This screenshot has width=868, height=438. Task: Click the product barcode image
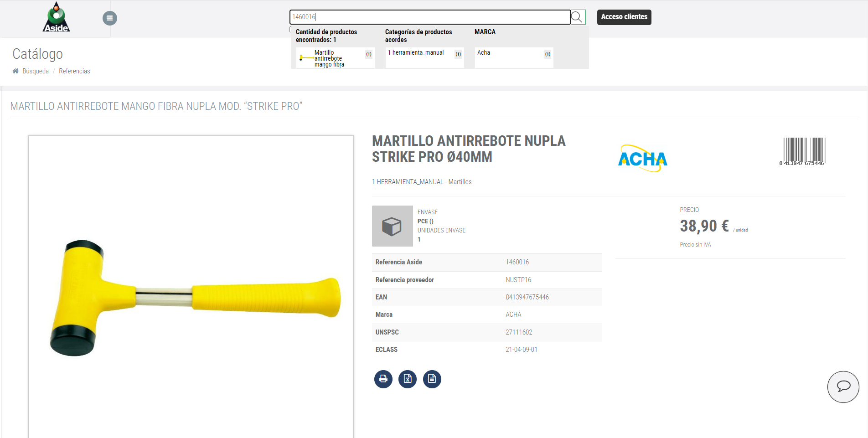pyautogui.click(x=802, y=151)
